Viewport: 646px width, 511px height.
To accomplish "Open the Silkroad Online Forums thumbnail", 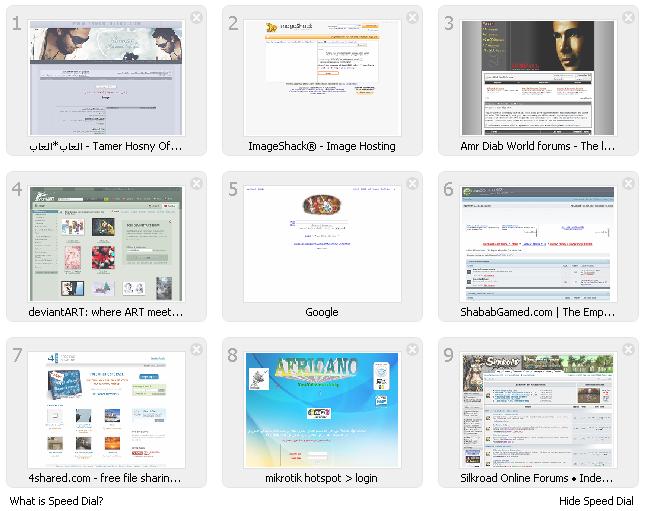I will coord(538,410).
